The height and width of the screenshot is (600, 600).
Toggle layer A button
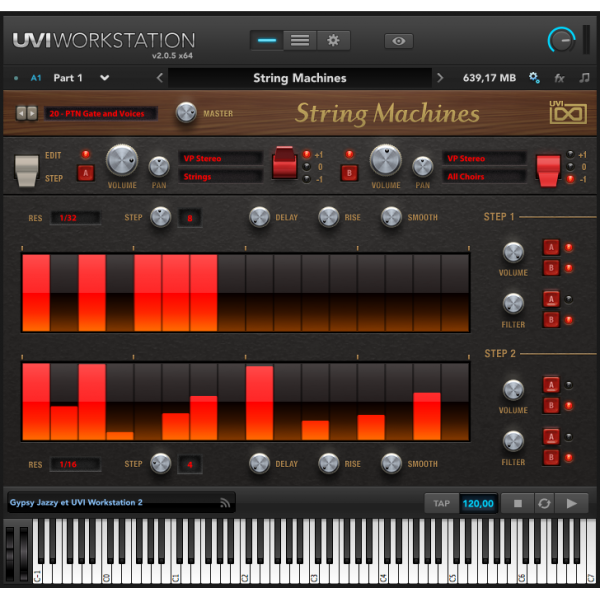86,173
